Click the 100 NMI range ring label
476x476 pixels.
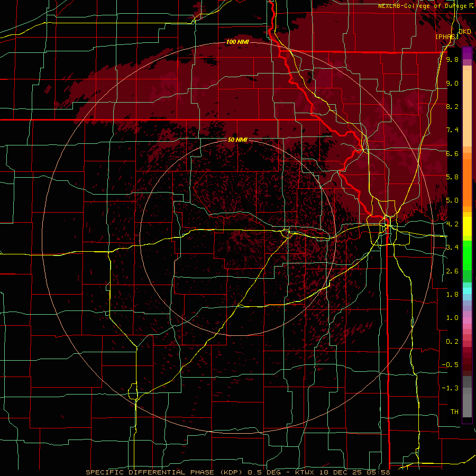tap(237, 42)
